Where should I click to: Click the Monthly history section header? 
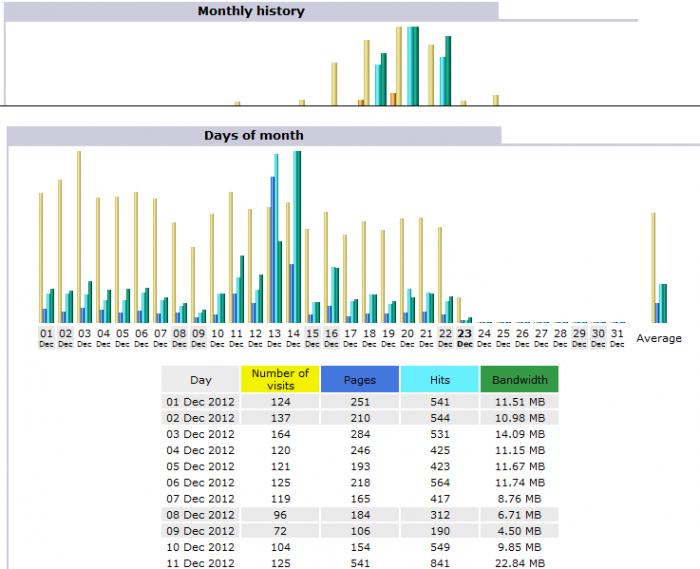point(251,12)
